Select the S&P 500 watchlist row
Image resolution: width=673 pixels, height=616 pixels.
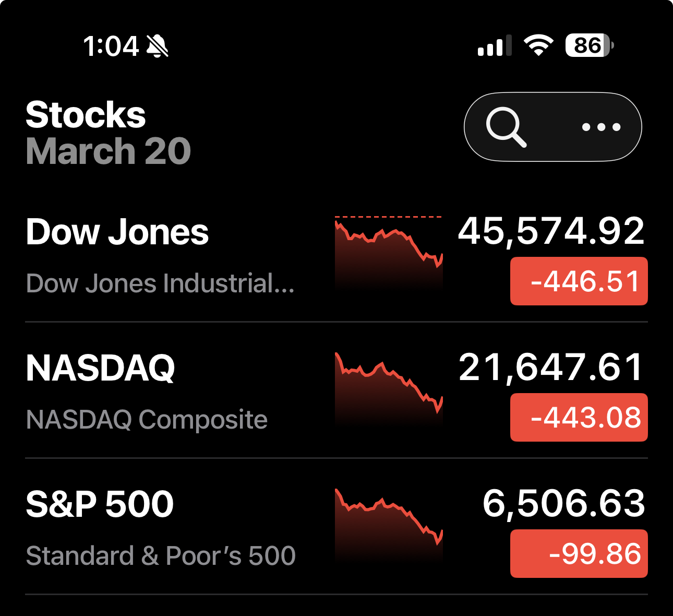pos(157,527)
